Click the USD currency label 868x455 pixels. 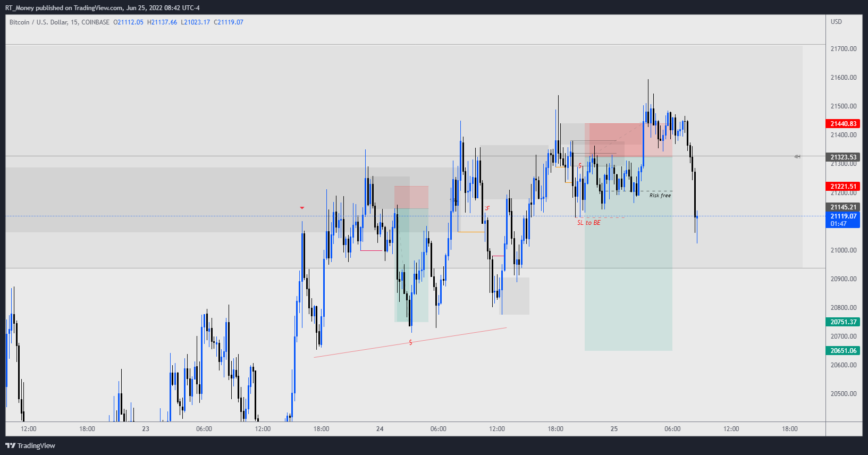[837, 22]
